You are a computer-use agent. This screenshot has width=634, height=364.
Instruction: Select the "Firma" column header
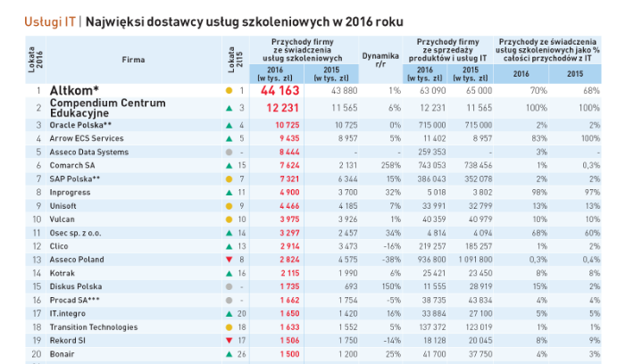132,58
